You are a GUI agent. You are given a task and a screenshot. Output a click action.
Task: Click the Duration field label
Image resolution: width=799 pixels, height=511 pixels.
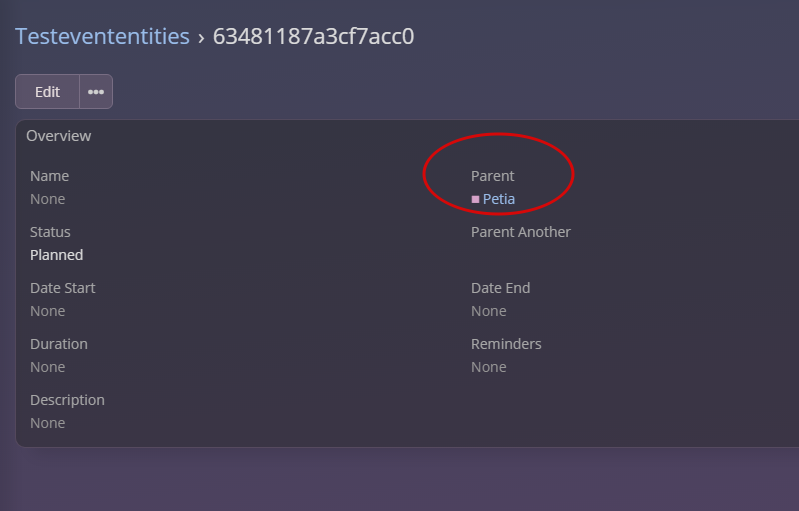[x=58, y=344]
